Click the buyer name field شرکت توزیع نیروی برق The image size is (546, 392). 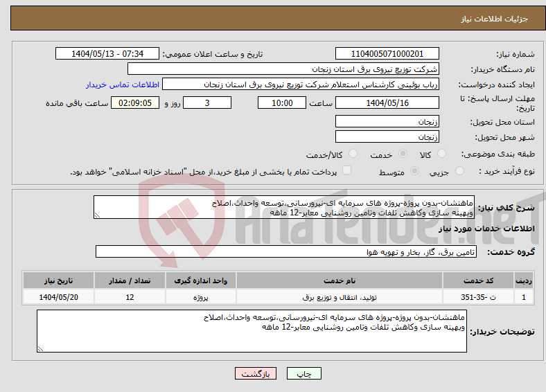coord(283,69)
